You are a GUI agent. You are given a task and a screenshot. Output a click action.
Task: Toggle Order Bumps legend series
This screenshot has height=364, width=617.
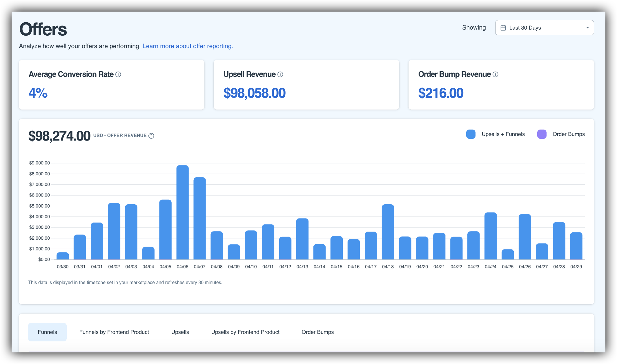click(568, 134)
